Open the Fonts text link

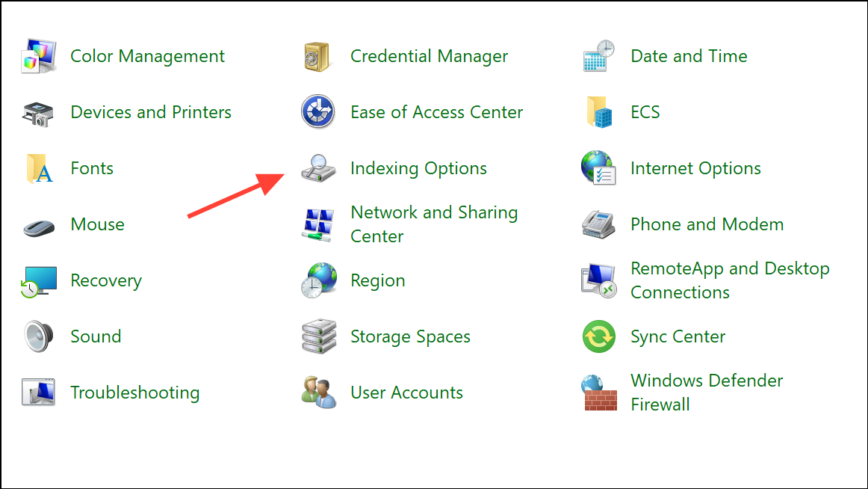[92, 167]
